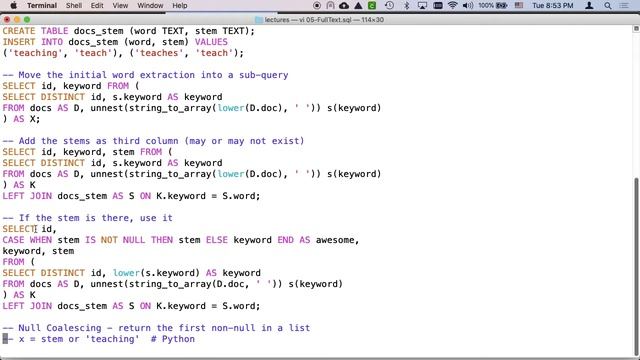Open the Apple menu
640x360 pixels.
pyautogui.click(x=13, y=5)
